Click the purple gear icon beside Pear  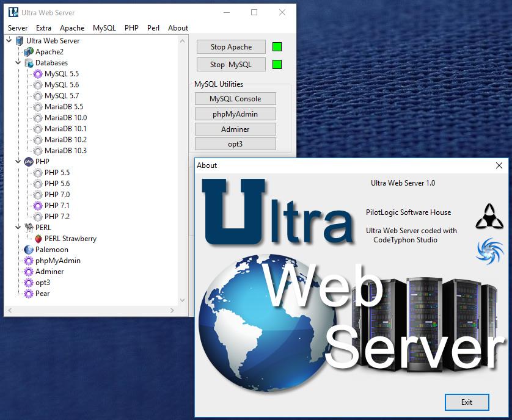coord(29,294)
